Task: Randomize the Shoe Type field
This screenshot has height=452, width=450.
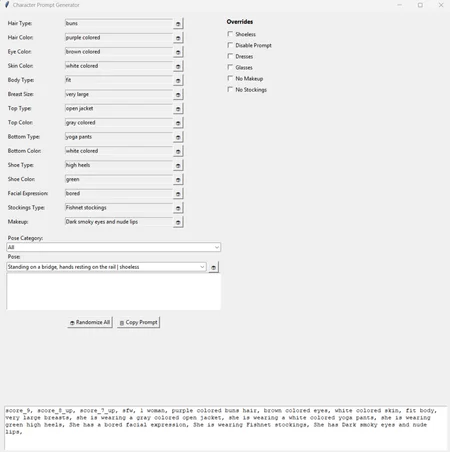Action: tap(178, 165)
